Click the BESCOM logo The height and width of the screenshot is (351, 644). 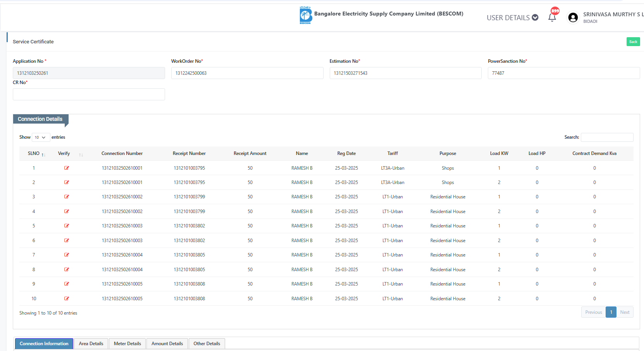pos(306,15)
